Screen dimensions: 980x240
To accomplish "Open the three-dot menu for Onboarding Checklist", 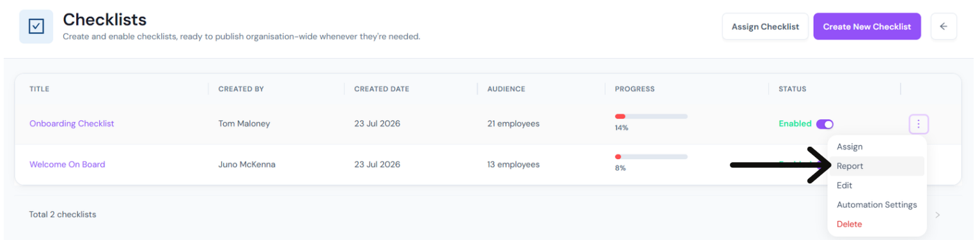I will pos(919,124).
